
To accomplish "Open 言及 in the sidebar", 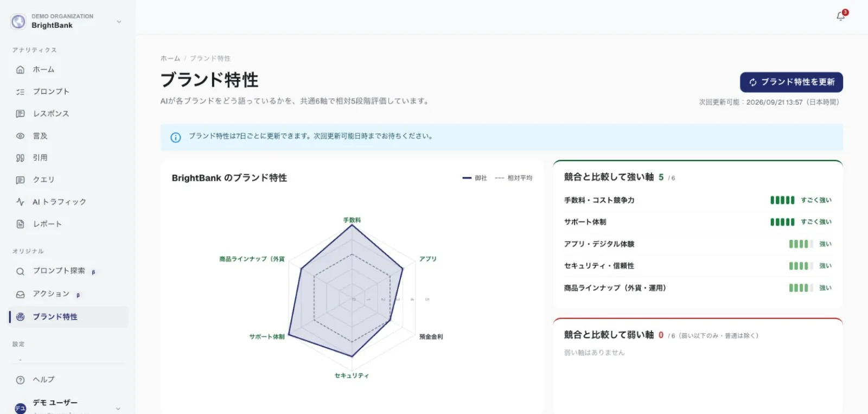I will point(69,136).
